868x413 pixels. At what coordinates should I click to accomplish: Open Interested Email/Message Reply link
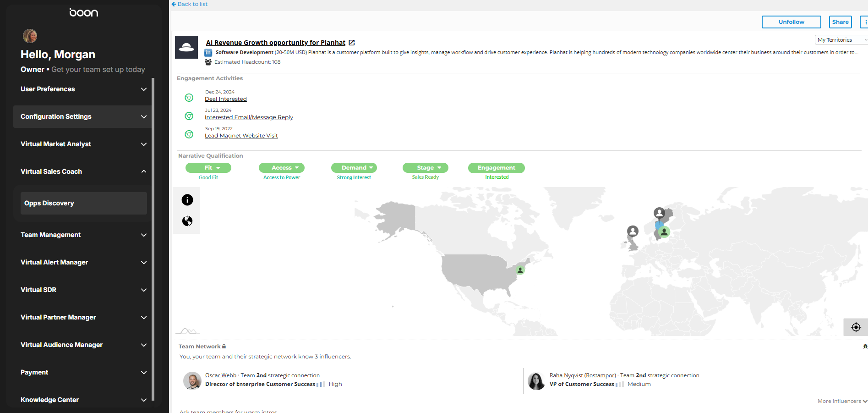point(249,117)
